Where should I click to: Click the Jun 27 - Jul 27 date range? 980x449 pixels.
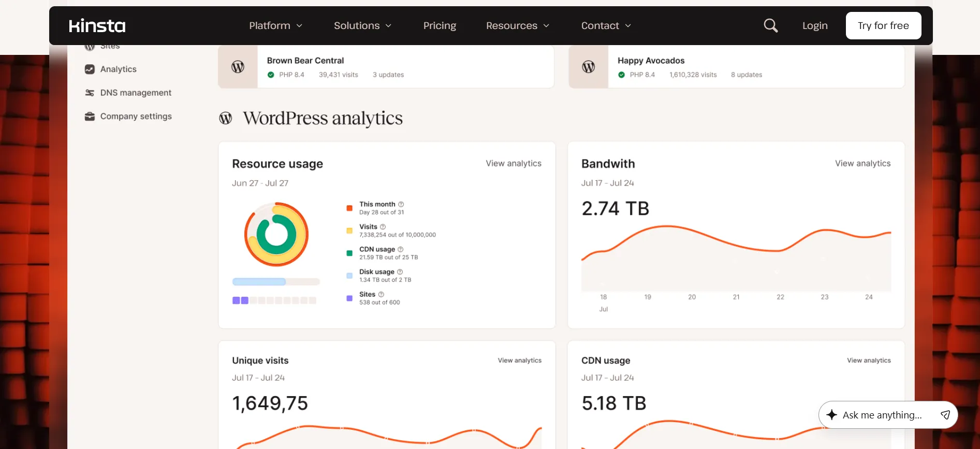pyautogui.click(x=260, y=183)
